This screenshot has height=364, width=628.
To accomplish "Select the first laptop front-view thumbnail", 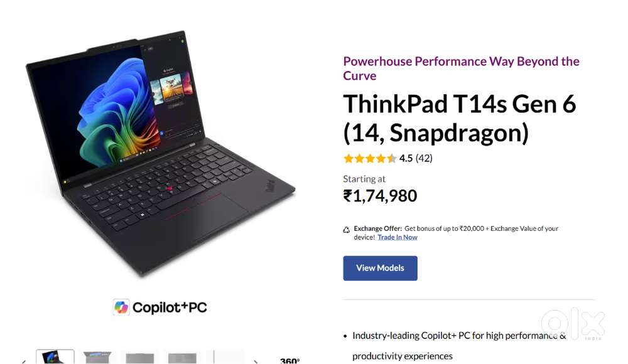I will coord(55,357).
